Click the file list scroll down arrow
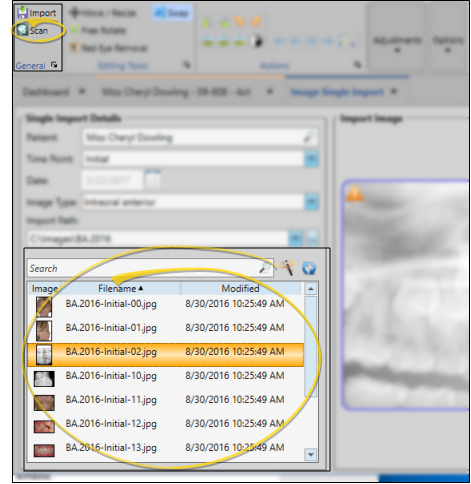 [x=311, y=454]
